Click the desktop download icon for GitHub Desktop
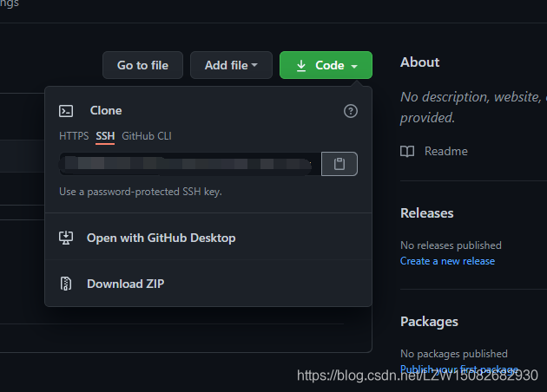The width and height of the screenshot is (547, 392). pos(66,238)
